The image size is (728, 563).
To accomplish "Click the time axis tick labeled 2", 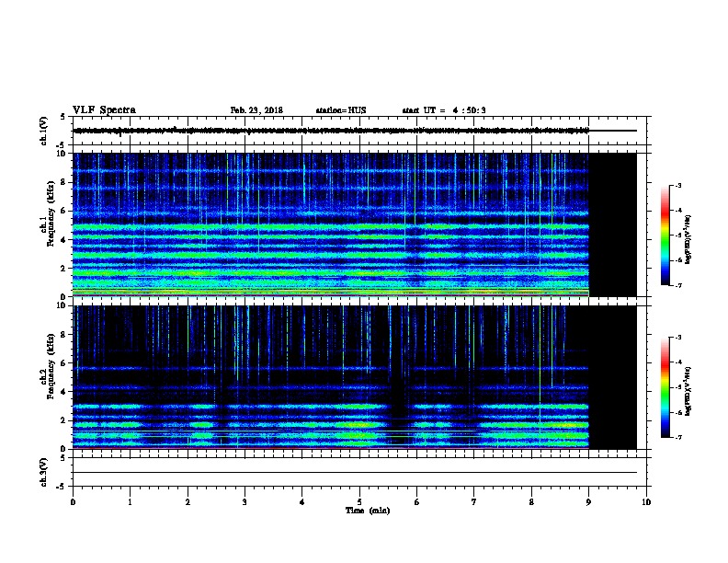I will (x=188, y=501).
